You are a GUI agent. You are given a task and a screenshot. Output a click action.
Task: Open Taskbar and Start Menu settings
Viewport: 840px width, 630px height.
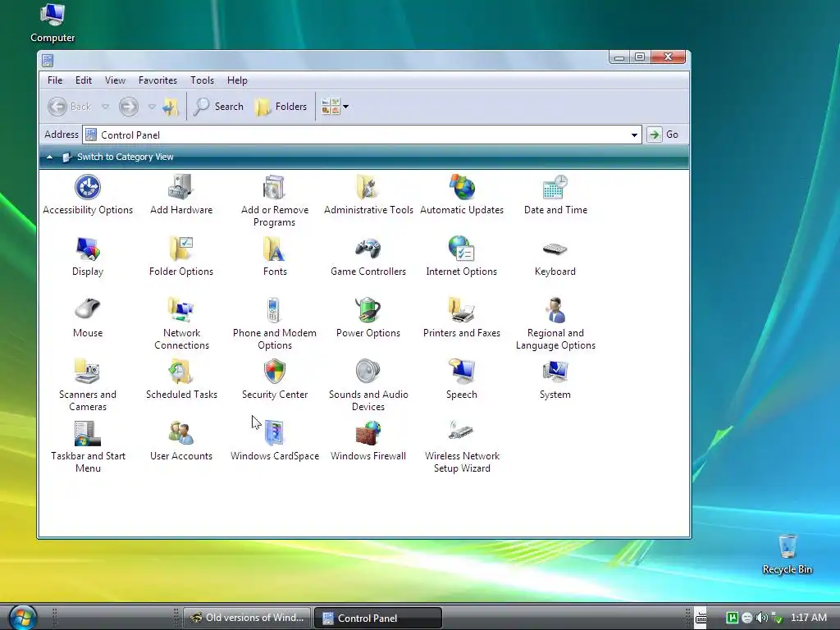tap(88, 447)
